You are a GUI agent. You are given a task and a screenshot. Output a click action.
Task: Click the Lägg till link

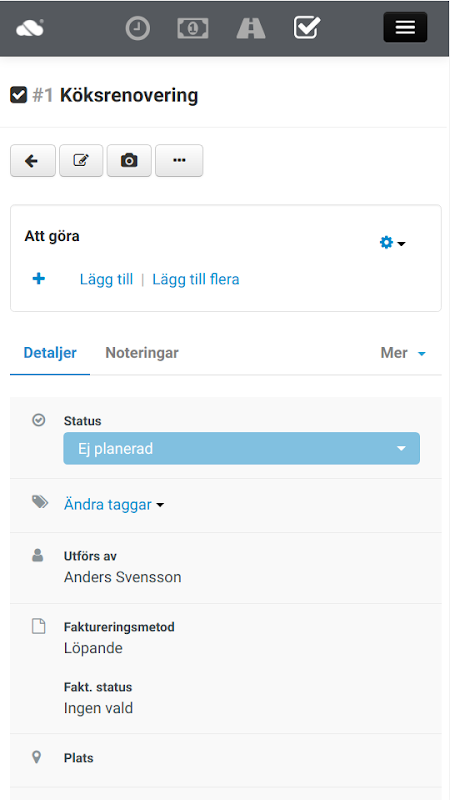pyautogui.click(x=106, y=279)
